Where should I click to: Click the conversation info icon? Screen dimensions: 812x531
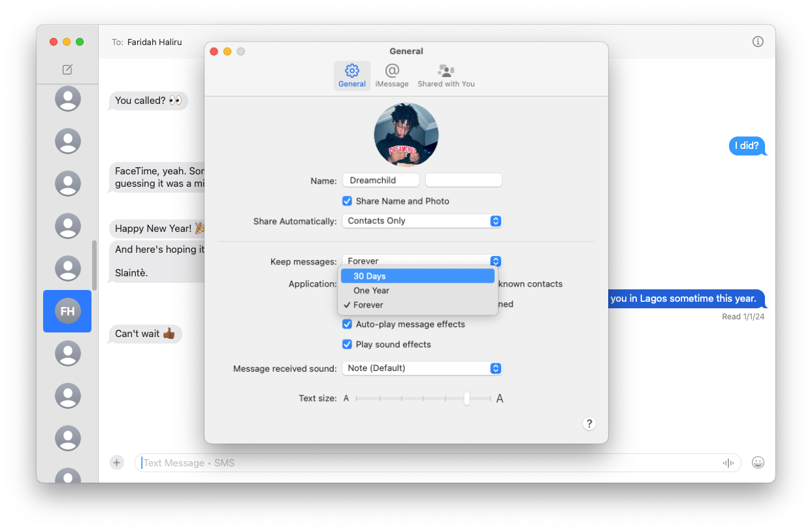(758, 41)
